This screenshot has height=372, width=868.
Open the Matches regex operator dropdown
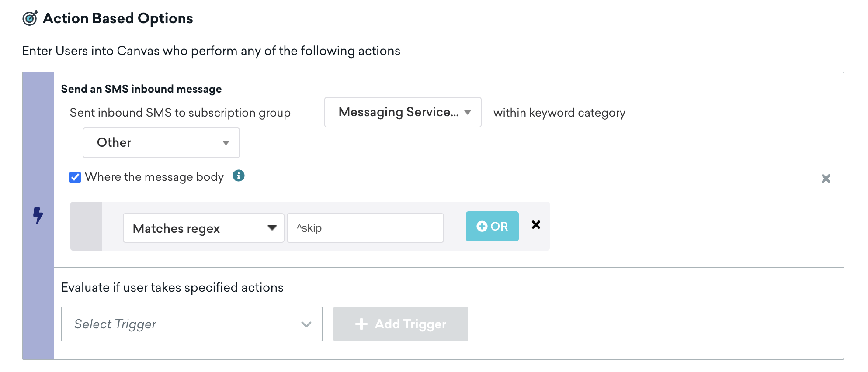tap(204, 228)
